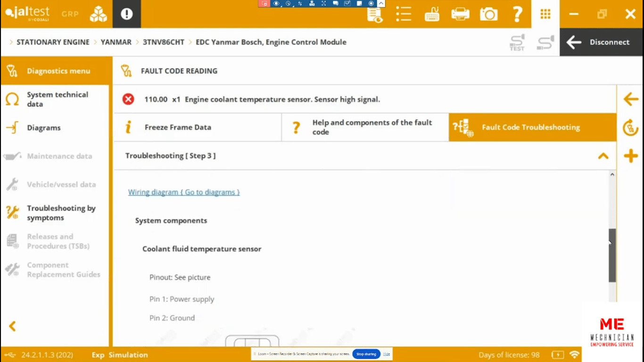Open the virtual keyboard icon
This screenshot has width=644, height=362.
pyautogui.click(x=432, y=14)
